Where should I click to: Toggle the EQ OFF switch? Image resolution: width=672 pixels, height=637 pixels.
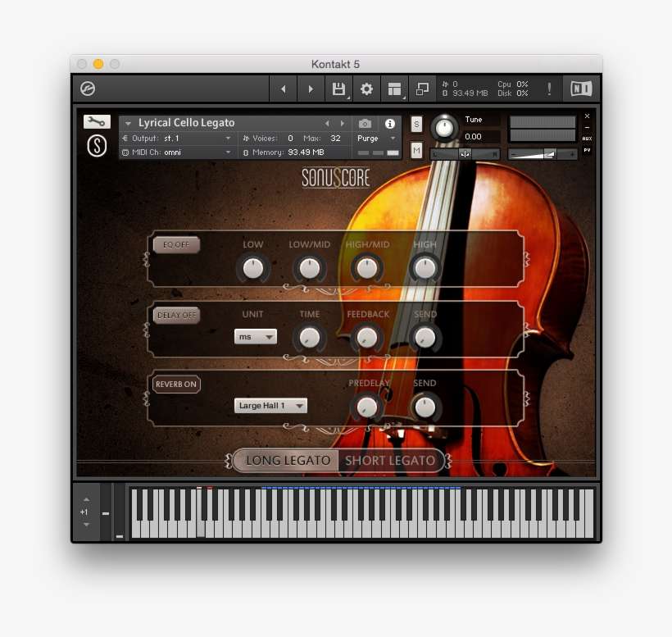pos(175,244)
